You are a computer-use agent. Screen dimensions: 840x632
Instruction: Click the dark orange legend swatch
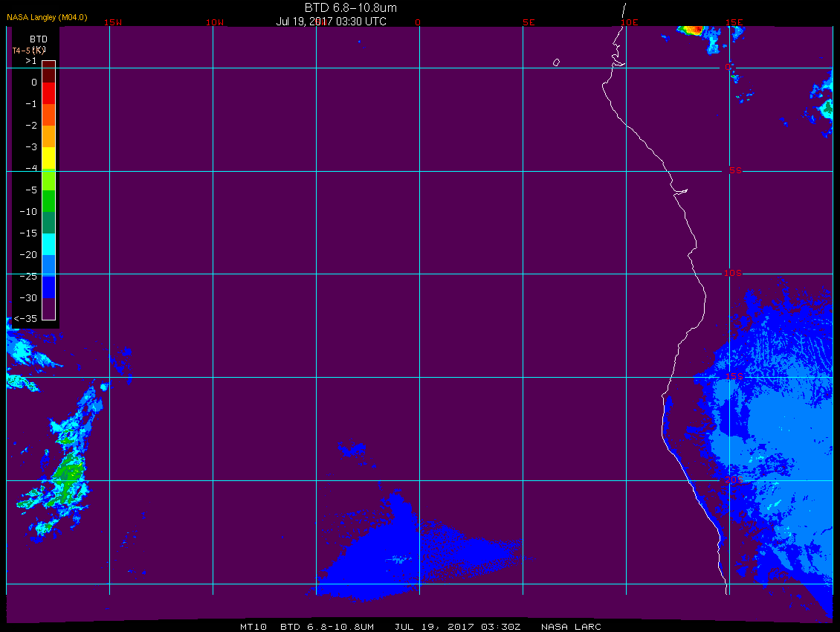click(x=49, y=115)
